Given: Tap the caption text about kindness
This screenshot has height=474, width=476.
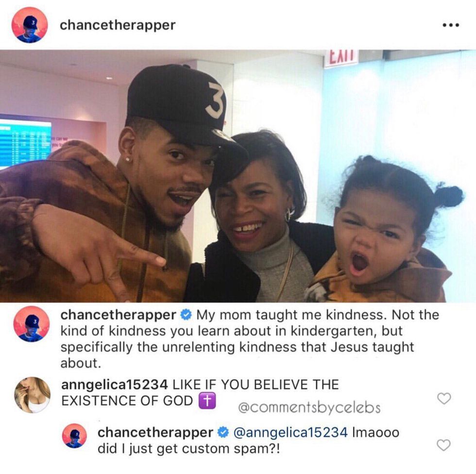Looking at the screenshot, I should coord(250,339).
